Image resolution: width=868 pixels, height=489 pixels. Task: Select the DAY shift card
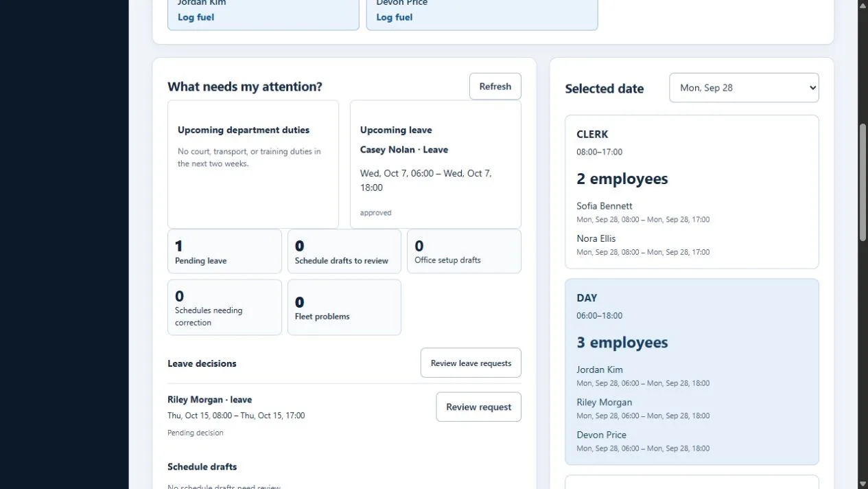tap(692, 372)
